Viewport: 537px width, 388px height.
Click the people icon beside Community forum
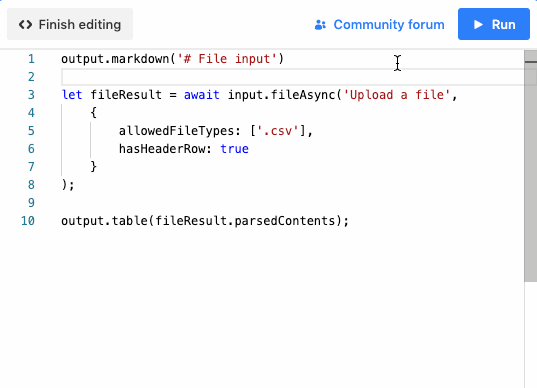pyautogui.click(x=320, y=25)
